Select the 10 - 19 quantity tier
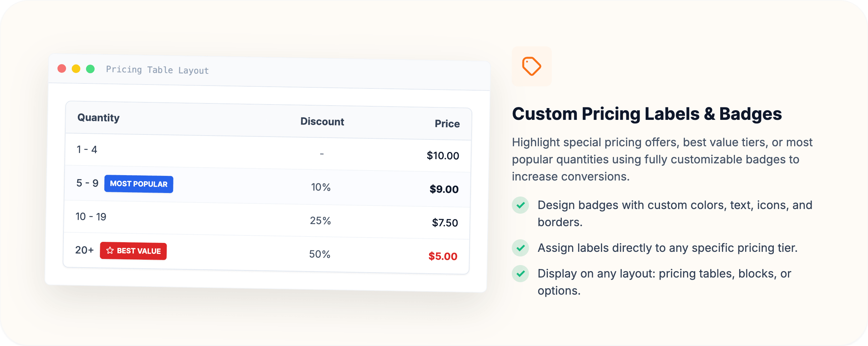 (x=91, y=217)
